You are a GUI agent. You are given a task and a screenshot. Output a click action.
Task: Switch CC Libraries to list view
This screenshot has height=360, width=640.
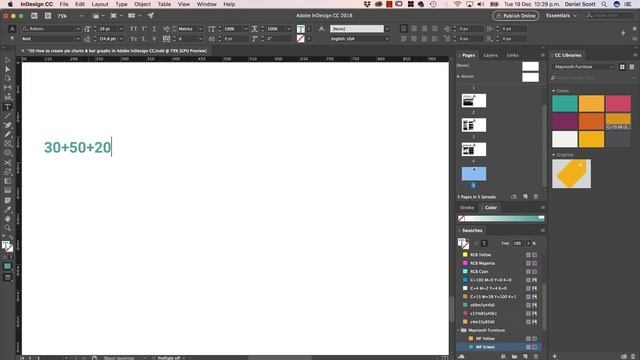(632, 67)
